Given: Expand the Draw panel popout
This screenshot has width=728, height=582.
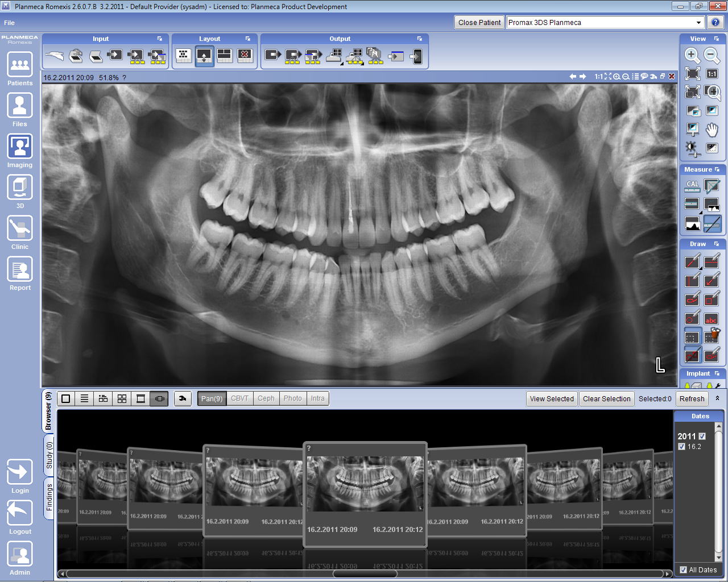Looking at the screenshot, I should point(717,244).
